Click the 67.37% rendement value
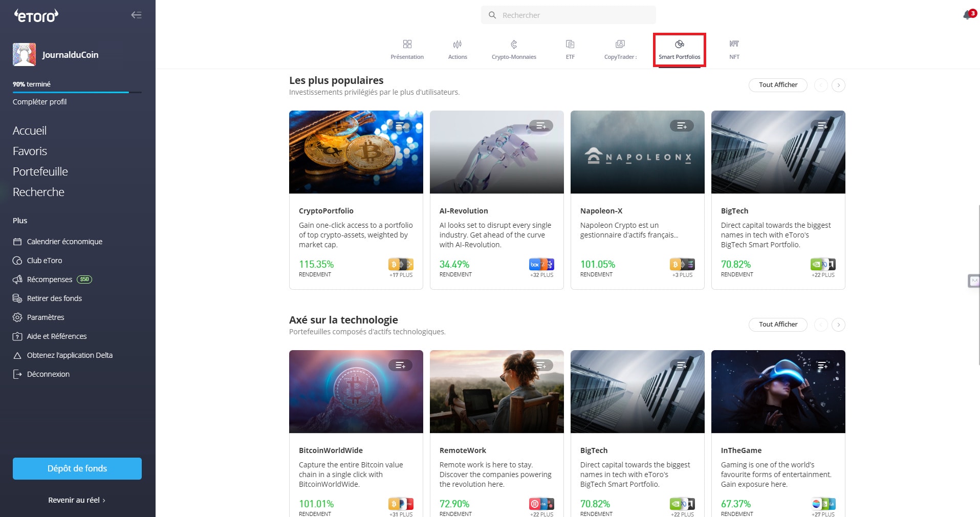This screenshot has width=980, height=517. click(736, 504)
